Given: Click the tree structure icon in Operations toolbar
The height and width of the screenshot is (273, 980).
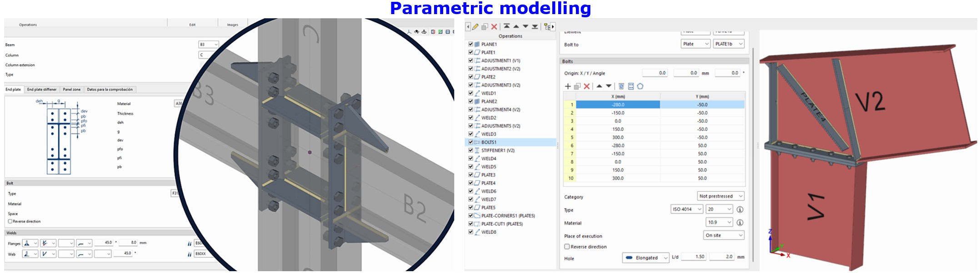Looking at the screenshot, I should [547, 27].
